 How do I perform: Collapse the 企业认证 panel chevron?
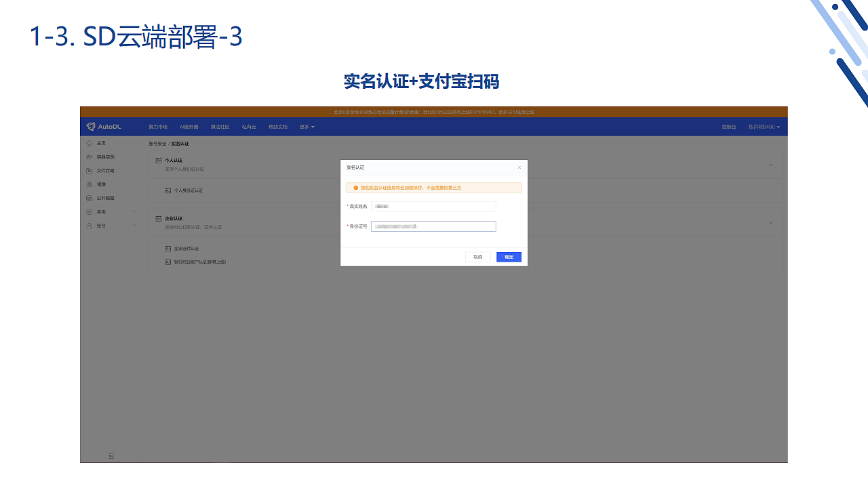pyautogui.click(x=770, y=223)
